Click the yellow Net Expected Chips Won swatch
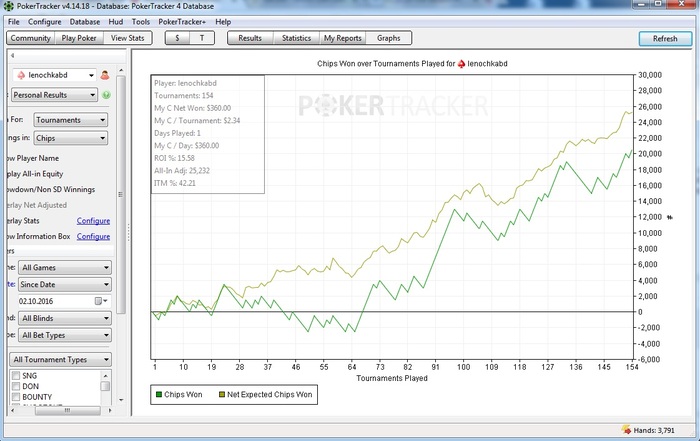This screenshot has width=700, height=441. [221, 395]
